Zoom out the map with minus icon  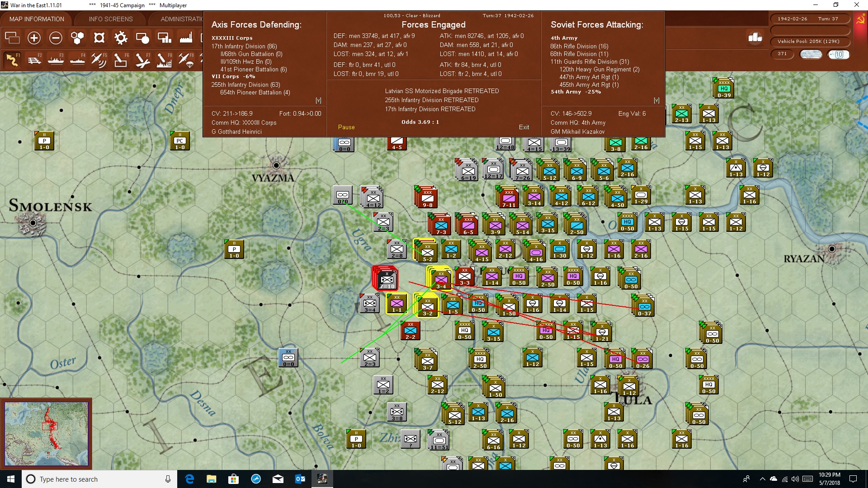coord(56,38)
